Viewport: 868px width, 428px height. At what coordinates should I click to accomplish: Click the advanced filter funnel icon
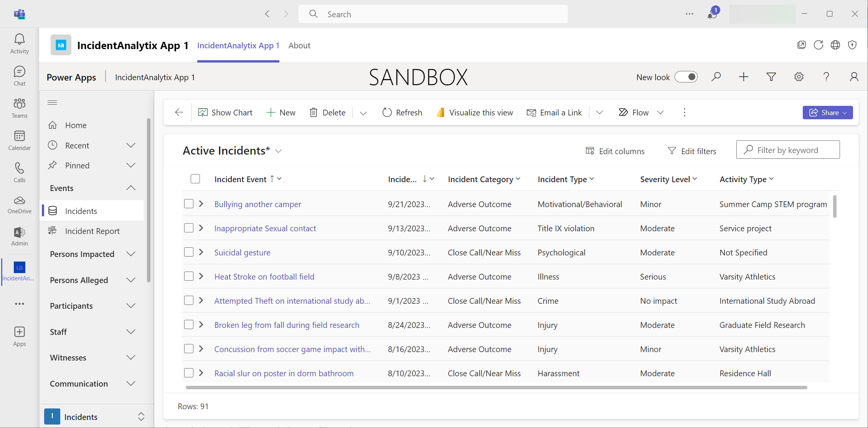771,77
